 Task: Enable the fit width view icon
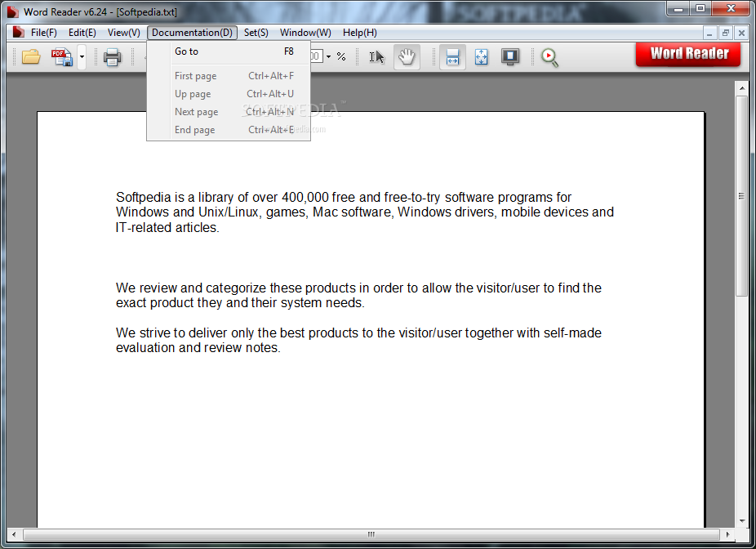pos(452,57)
